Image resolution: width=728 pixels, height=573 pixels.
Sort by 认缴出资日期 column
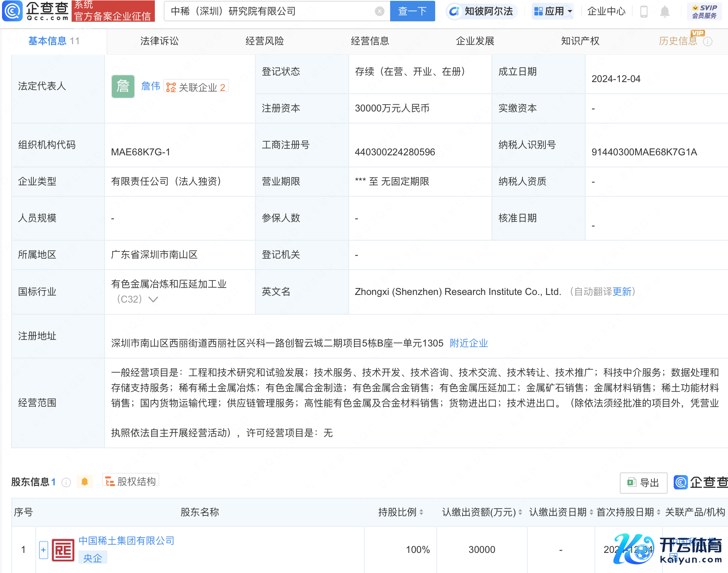tap(591, 512)
